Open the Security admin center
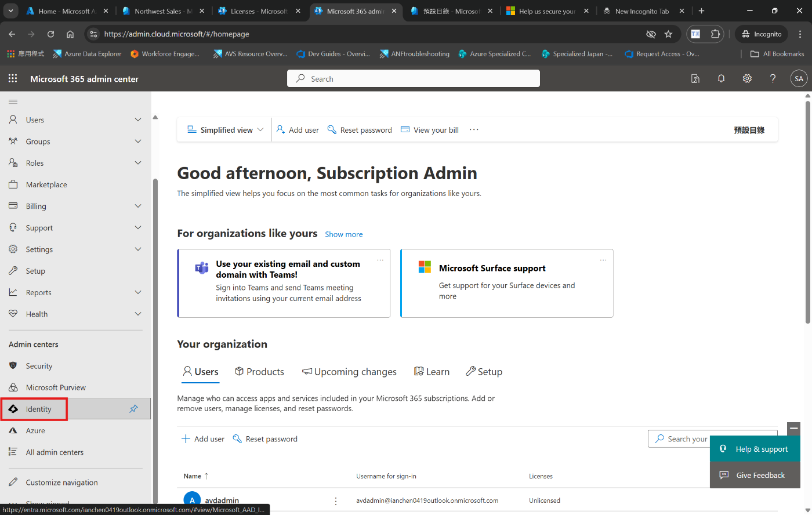812x515 pixels. pyautogui.click(x=39, y=366)
